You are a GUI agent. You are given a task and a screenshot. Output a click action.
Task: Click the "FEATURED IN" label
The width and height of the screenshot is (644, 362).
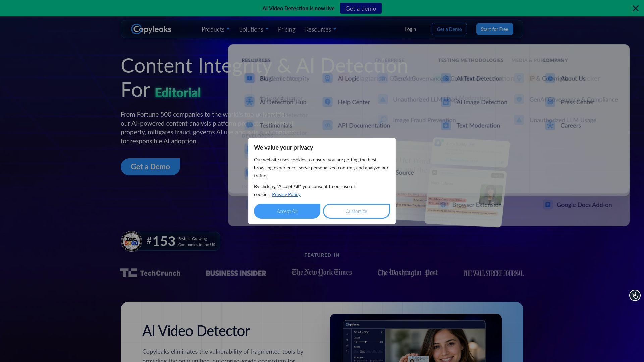[x=322, y=255]
